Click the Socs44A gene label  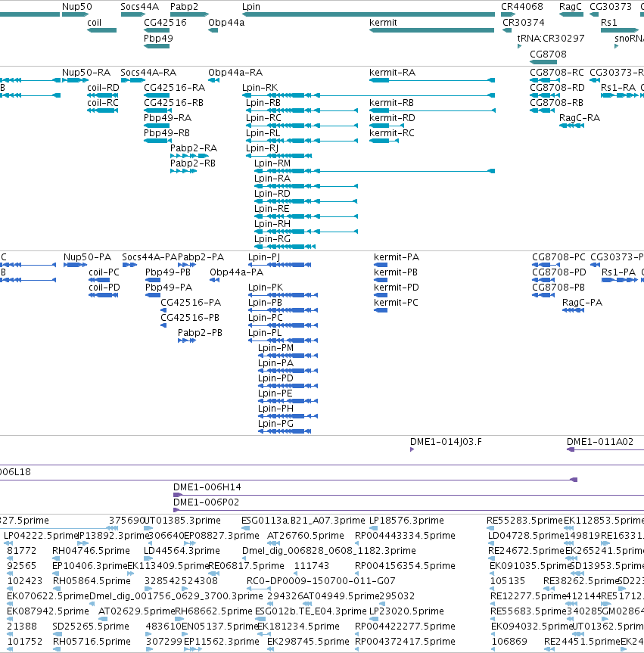coord(139,7)
